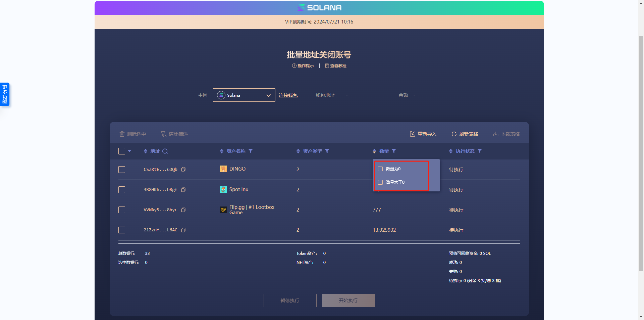The width and height of the screenshot is (644, 320).
Task: Open 执行状态 filter funnel
Action: 480,151
